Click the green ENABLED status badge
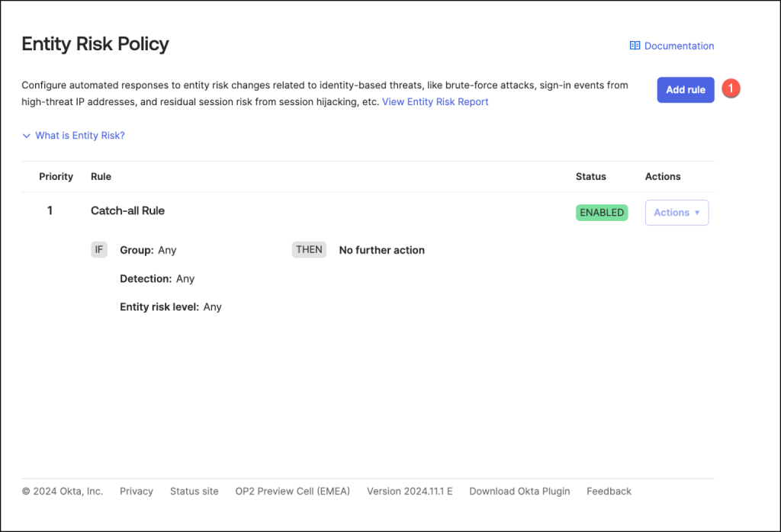 tap(602, 213)
